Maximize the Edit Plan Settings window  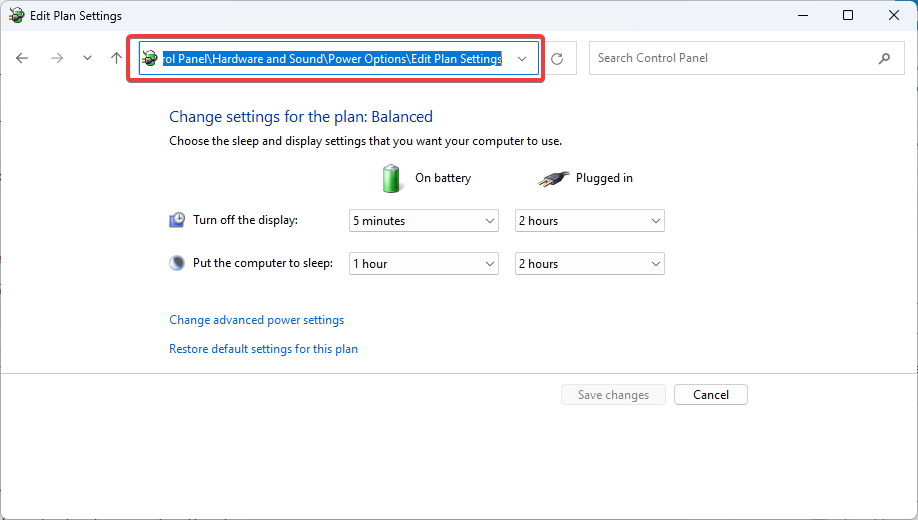848,15
